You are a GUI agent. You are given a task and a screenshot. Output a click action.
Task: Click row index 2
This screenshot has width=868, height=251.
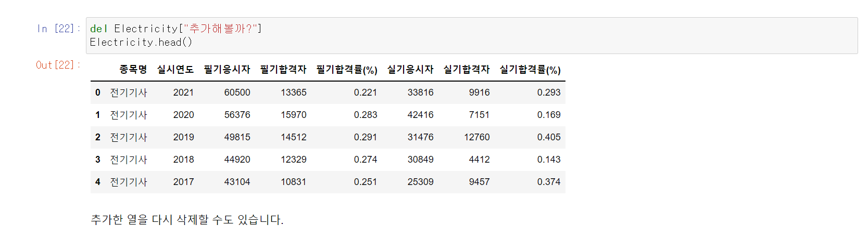(98, 137)
